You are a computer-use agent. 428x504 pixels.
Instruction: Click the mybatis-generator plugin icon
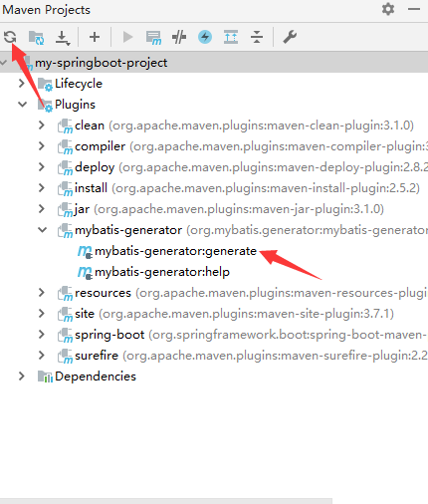click(65, 231)
